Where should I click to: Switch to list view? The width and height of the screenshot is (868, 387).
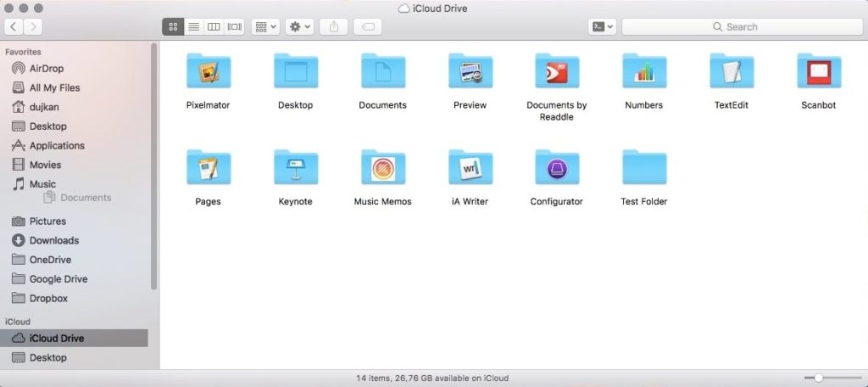193,26
